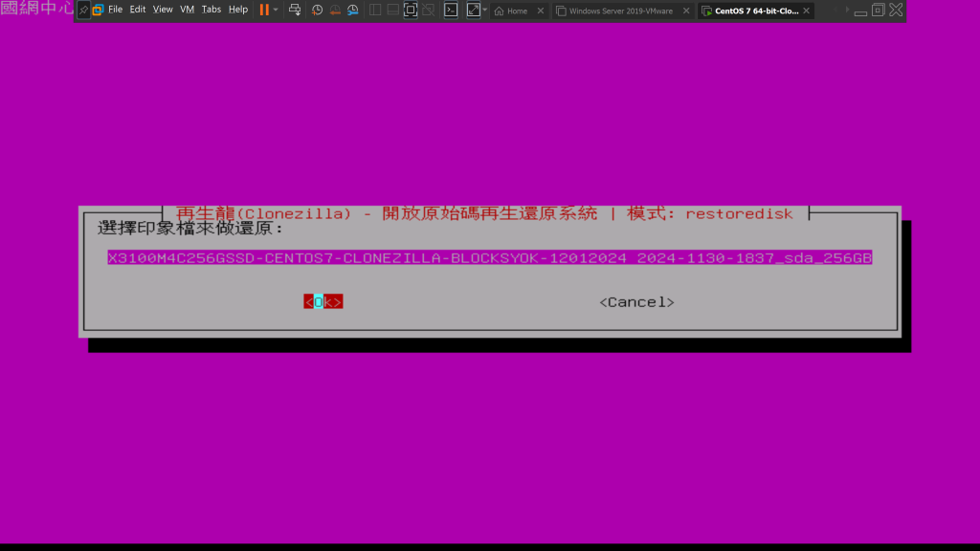Select the X3100M4C256GSSD-CENTOS7 image entry
The image size is (980, 551).
click(489, 258)
